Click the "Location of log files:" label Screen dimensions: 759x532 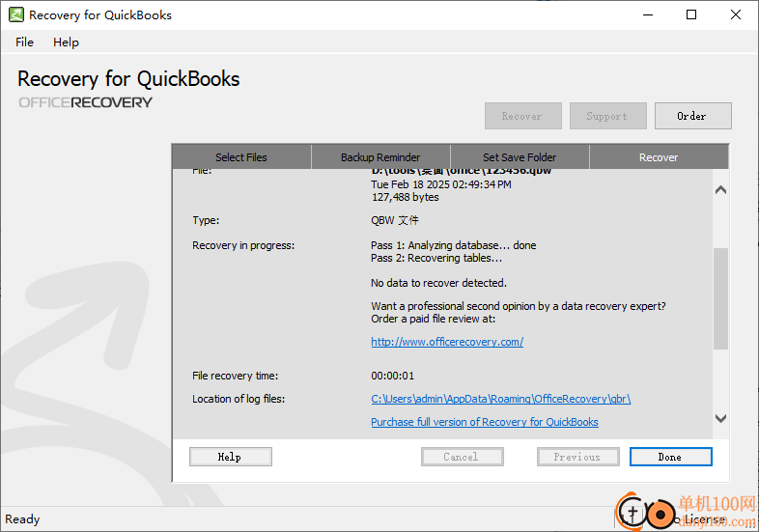tap(239, 399)
